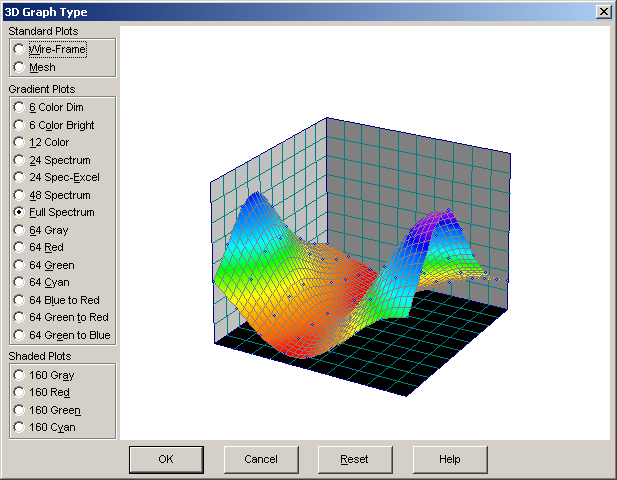The height and width of the screenshot is (480, 617).
Task: Choose 24 Spec-Excel gradient
Action: tap(57, 177)
